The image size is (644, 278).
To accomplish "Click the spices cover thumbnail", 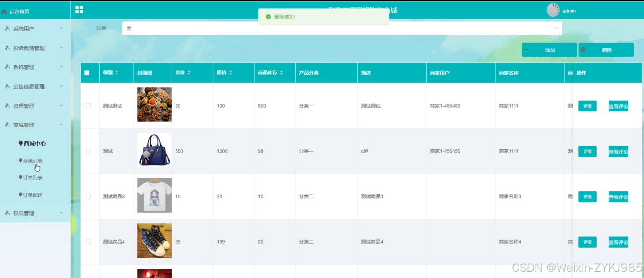I will click(x=154, y=105).
